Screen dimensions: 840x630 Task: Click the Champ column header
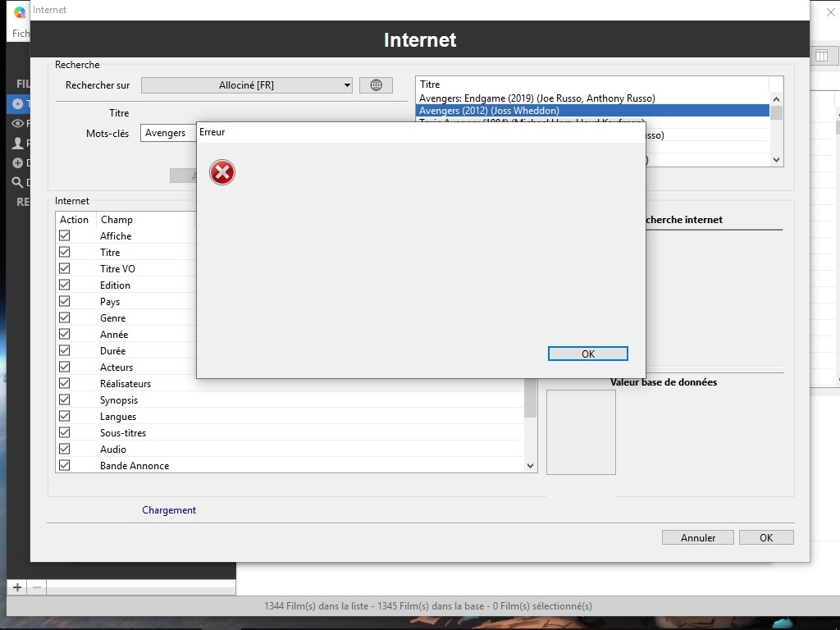(116, 220)
